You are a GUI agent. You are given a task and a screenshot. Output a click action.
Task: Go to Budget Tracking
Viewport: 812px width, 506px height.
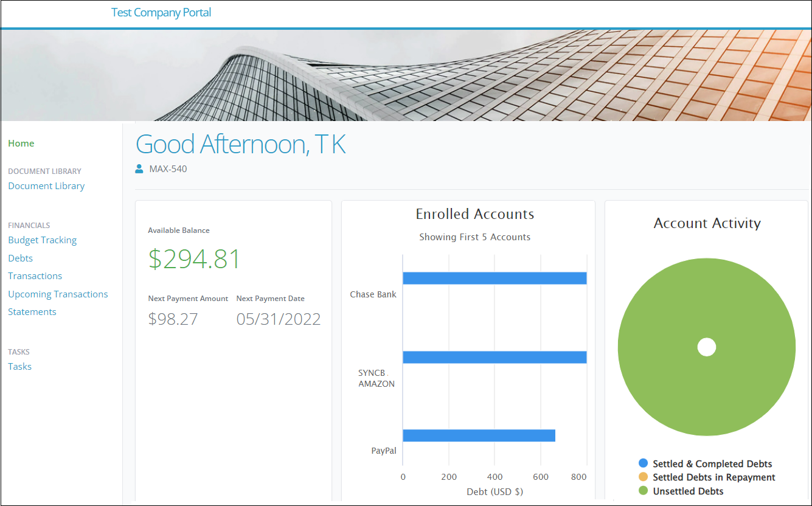[x=43, y=240]
